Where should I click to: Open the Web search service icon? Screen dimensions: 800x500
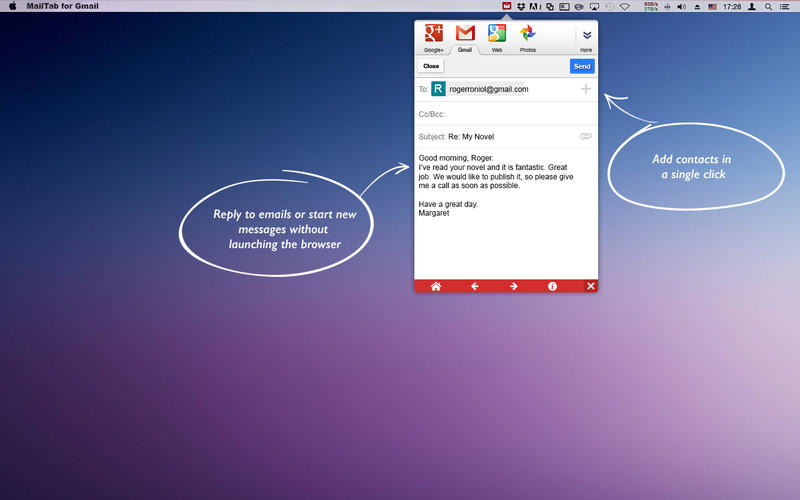point(496,34)
